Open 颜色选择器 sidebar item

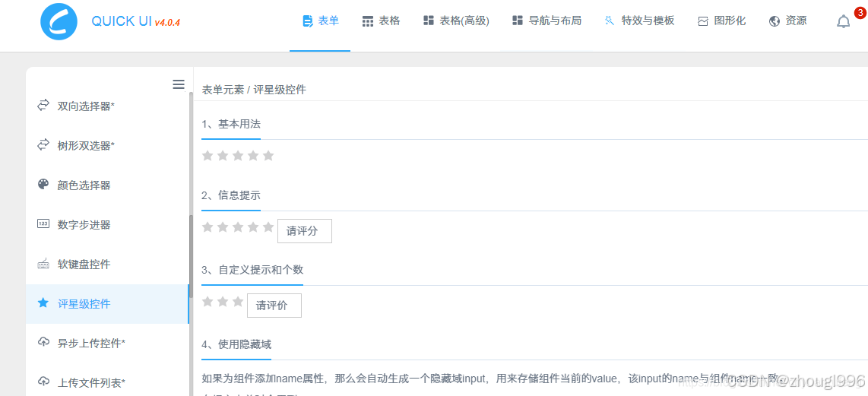pyautogui.click(x=107, y=185)
